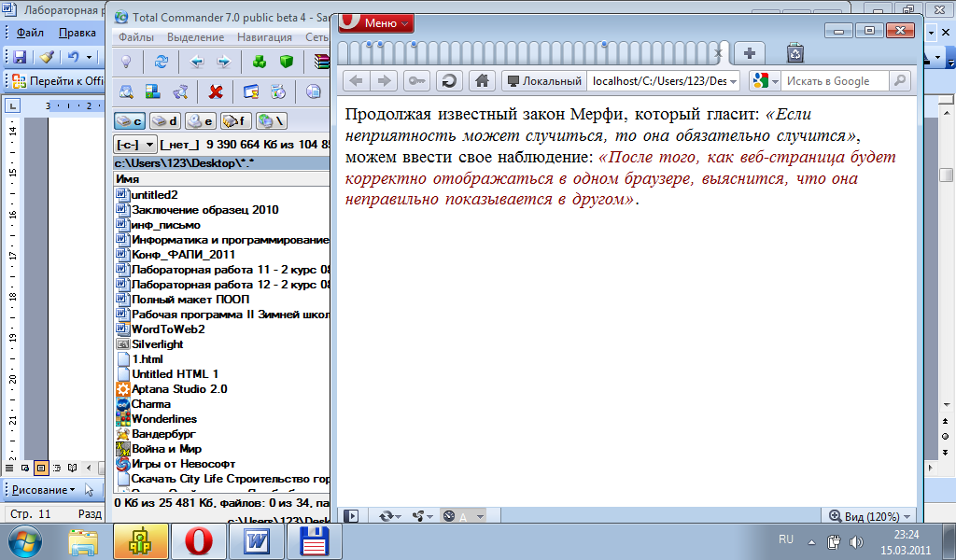Go forward in Opera browser
Viewport: 956px width, 560px height.
click(x=384, y=80)
